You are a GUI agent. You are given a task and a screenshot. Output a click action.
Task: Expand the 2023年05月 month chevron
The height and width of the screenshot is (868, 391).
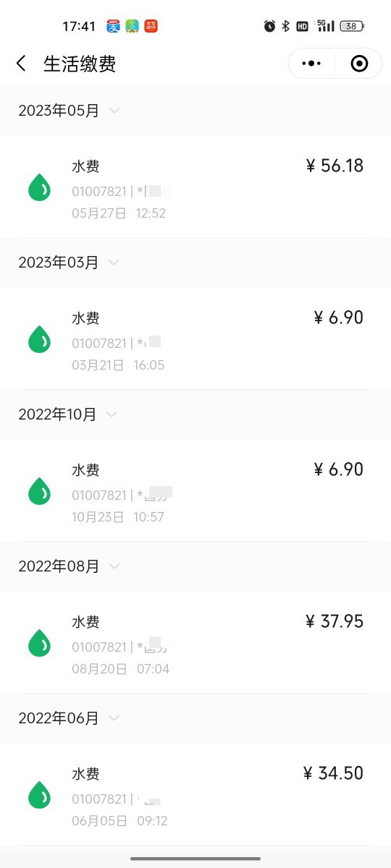point(114,111)
